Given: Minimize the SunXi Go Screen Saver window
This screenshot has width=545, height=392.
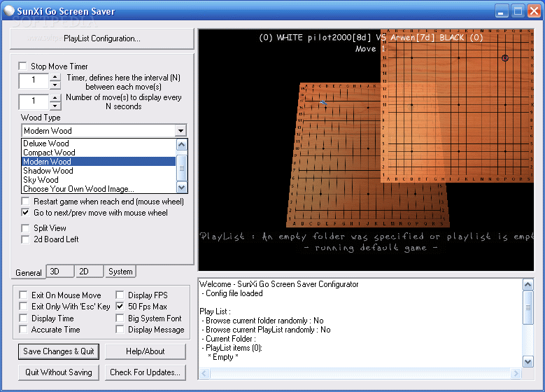Looking at the screenshot, I should point(501,11).
